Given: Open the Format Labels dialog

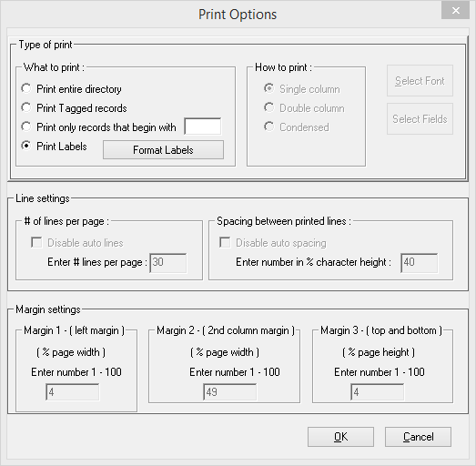Looking at the screenshot, I should (x=163, y=149).
